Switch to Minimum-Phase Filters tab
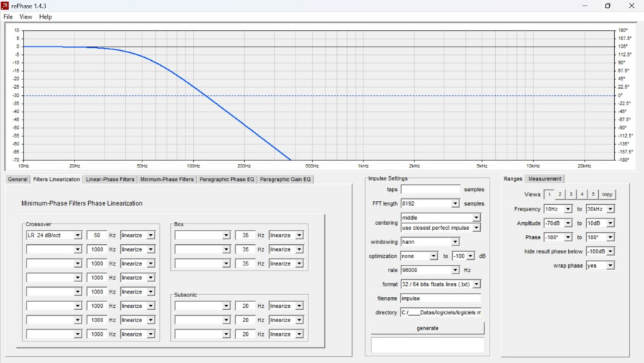The height and width of the screenshot is (363, 644). (x=167, y=179)
